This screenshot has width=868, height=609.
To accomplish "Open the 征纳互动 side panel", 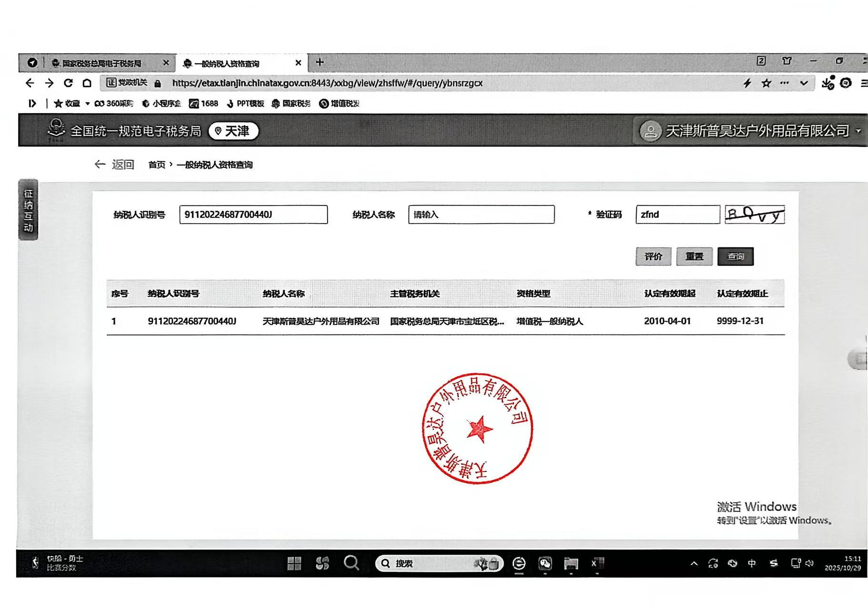I will point(28,210).
